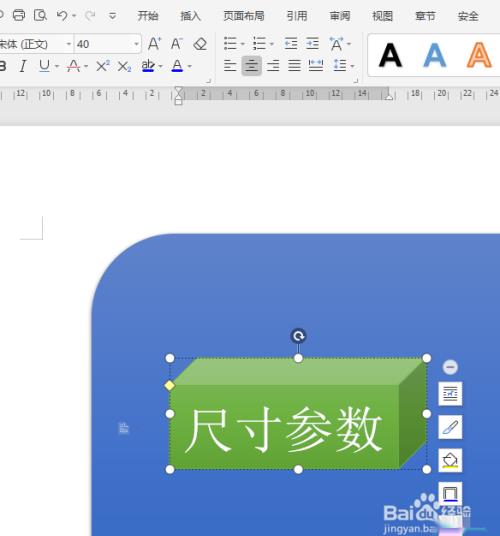The width and height of the screenshot is (500, 536).
Task: Align text right
Action: [273, 66]
